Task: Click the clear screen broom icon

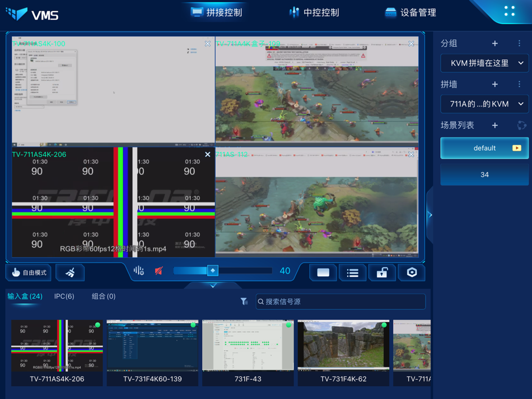Action: coord(70,272)
